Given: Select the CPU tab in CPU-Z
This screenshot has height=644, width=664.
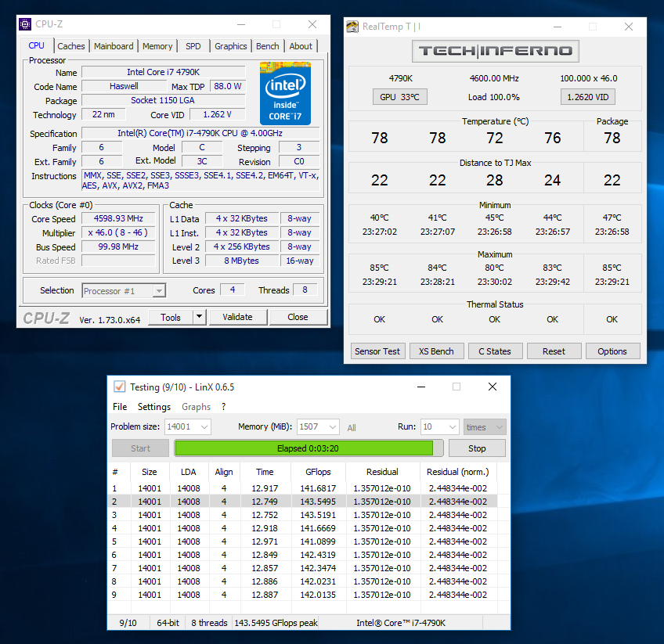Looking at the screenshot, I should [x=37, y=45].
